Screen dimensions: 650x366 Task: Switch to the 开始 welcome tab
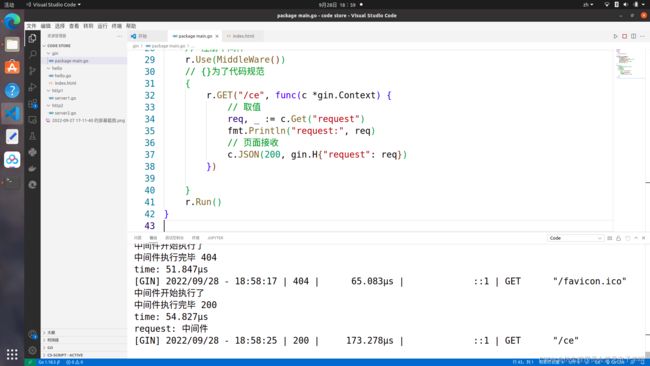148,36
